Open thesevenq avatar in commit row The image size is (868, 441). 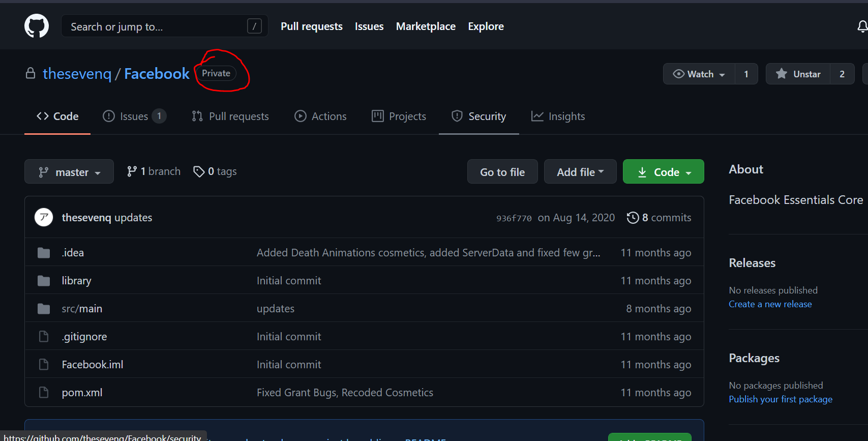pos(44,217)
